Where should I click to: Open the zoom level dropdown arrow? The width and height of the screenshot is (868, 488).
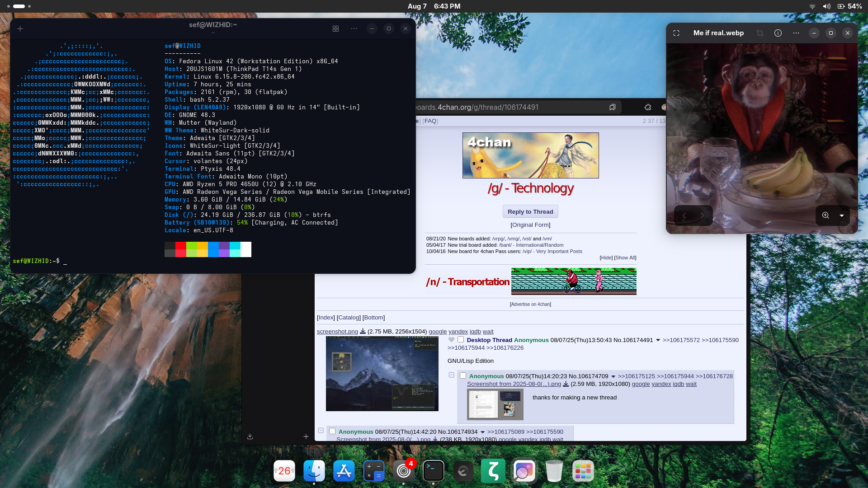click(x=842, y=216)
